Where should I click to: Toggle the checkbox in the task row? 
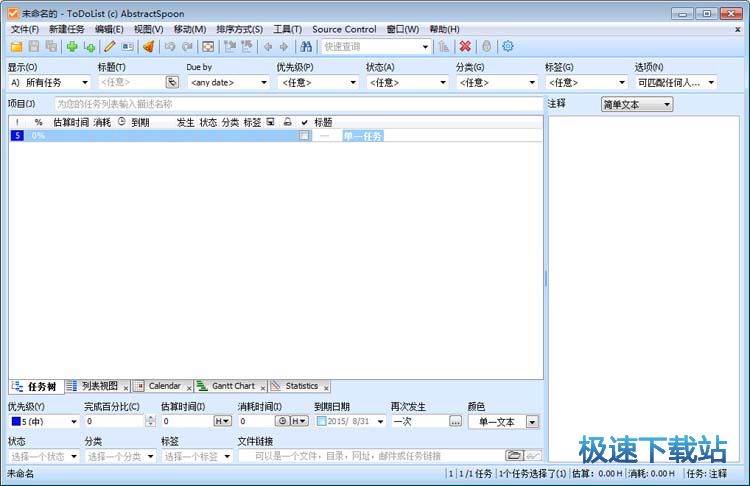pyautogui.click(x=304, y=136)
